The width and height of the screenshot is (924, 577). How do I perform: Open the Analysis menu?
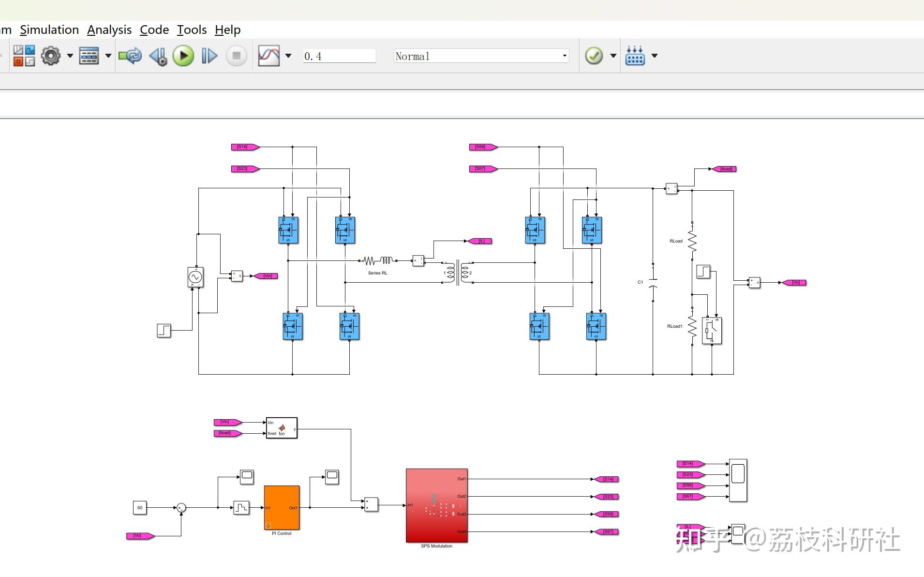click(109, 30)
